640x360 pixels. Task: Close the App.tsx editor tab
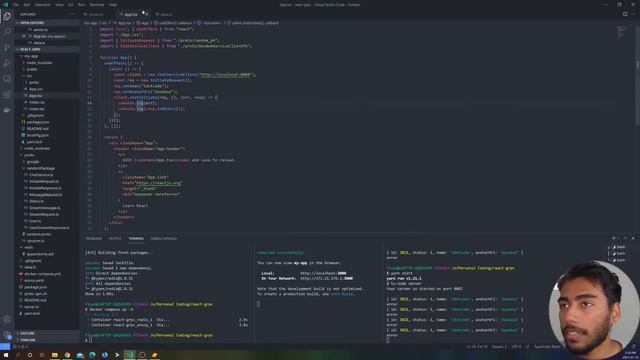point(147,14)
